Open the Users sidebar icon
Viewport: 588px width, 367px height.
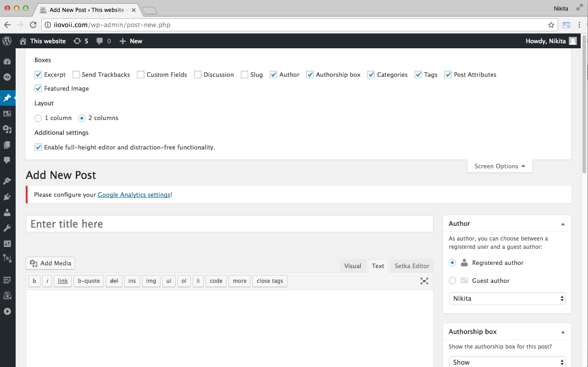pos(7,212)
